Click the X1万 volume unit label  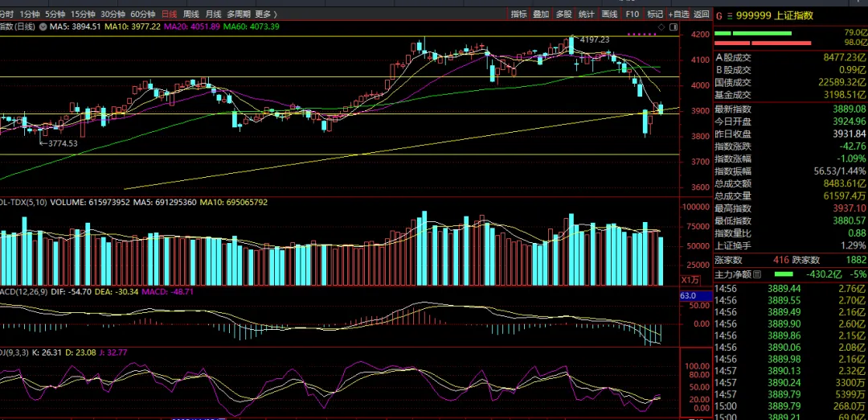(x=690, y=279)
